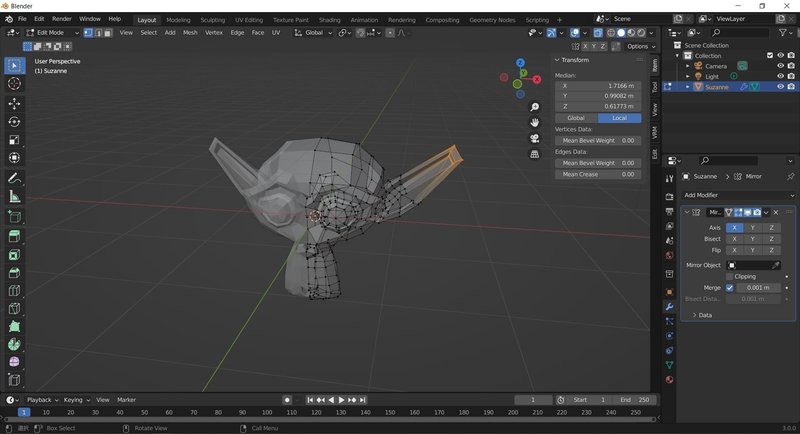Toggle camera view in the viewport
The image size is (800, 434).
click(534, 138)
